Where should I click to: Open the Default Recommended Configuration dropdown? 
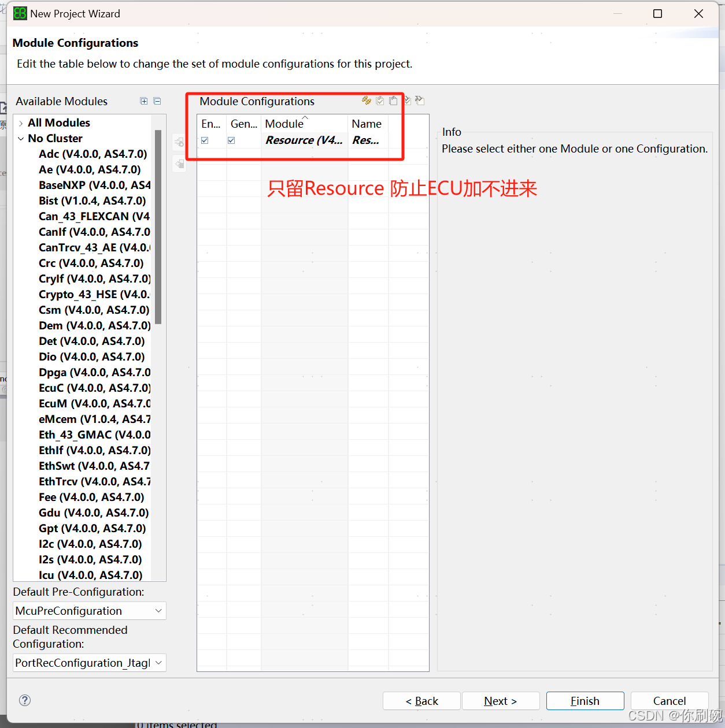[90, 663]
